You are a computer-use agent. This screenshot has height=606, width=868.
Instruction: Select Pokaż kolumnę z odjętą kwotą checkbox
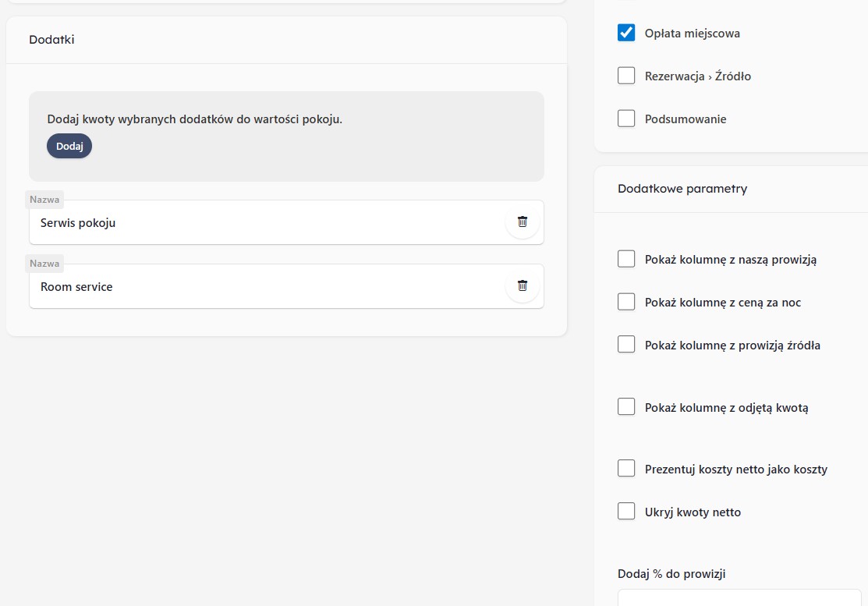pyautogui.click(x=626, y=406)
